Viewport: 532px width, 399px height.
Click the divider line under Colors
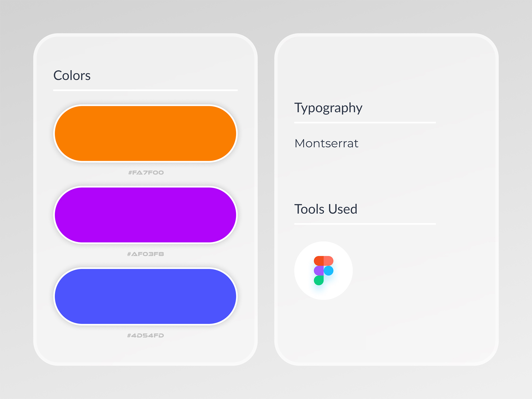point(146,90)
